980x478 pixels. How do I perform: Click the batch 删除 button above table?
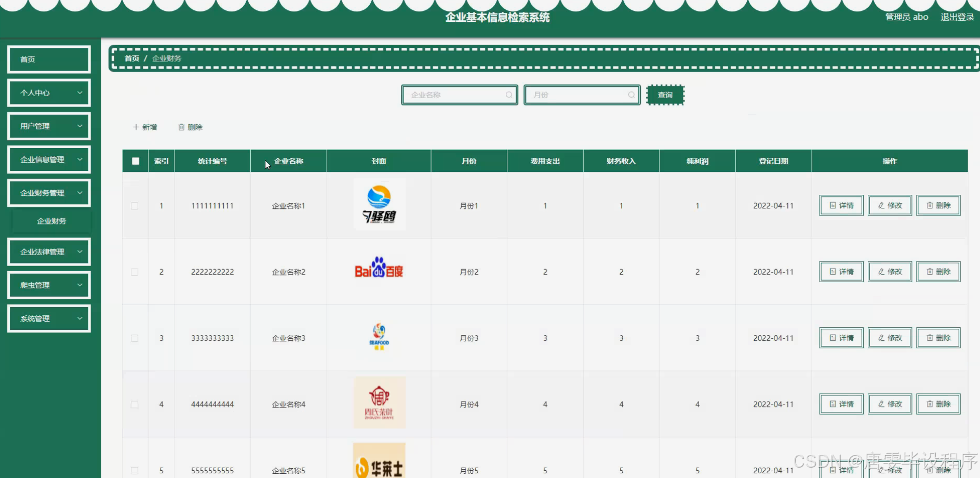pos(190,127)
